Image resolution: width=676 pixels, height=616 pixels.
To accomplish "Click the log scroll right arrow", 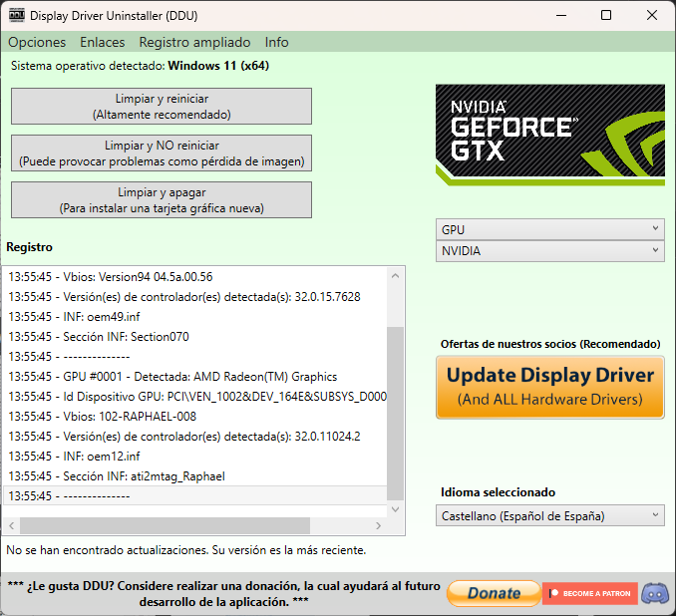I will click(379, 525).
